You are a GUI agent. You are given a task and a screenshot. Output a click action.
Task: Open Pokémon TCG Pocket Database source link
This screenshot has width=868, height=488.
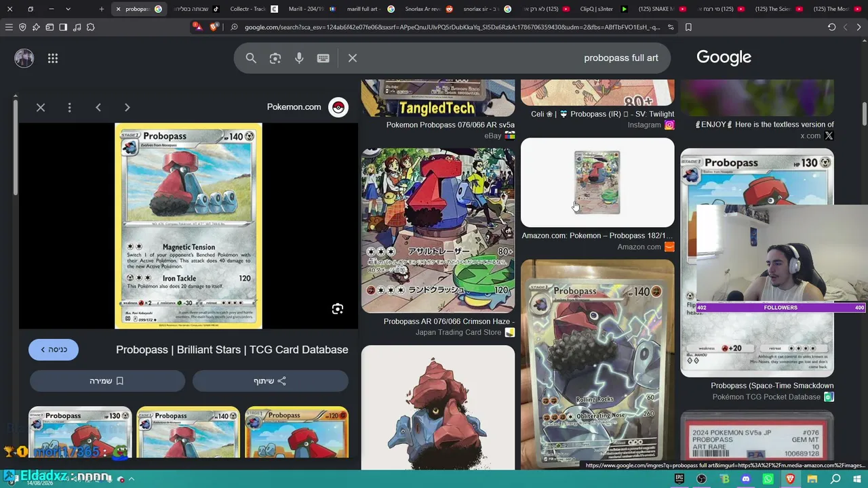coord(773,396)
